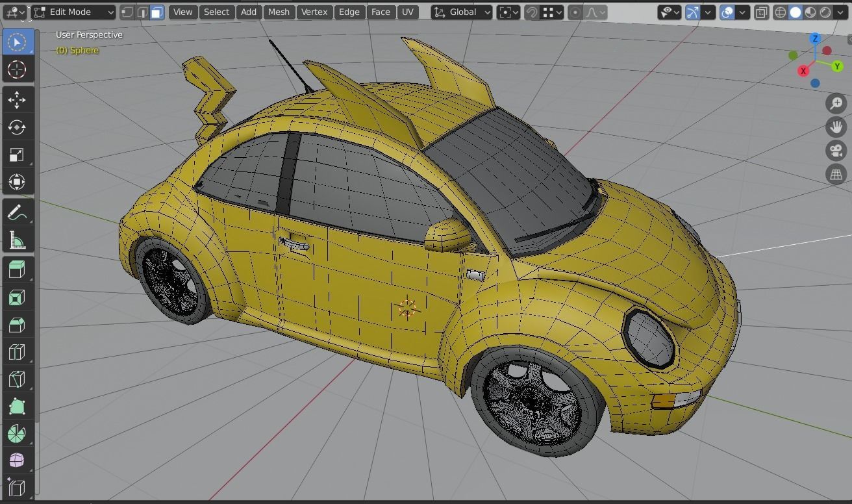Toggle show overlays button
The width and height of the screenshot is (852, 504).
click(x=727, y=12)
